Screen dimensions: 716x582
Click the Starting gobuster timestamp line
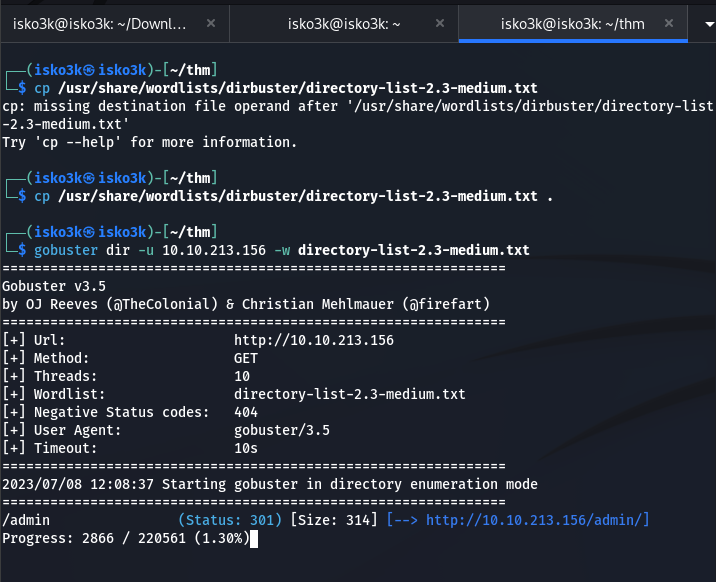[270, 484]
